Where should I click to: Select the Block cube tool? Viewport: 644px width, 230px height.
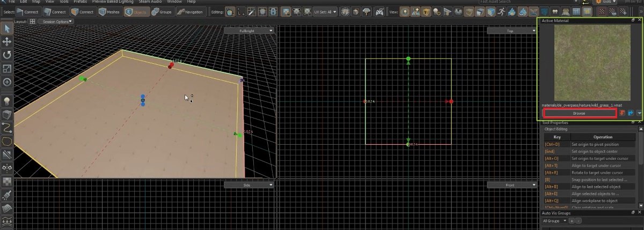[7, 115]
